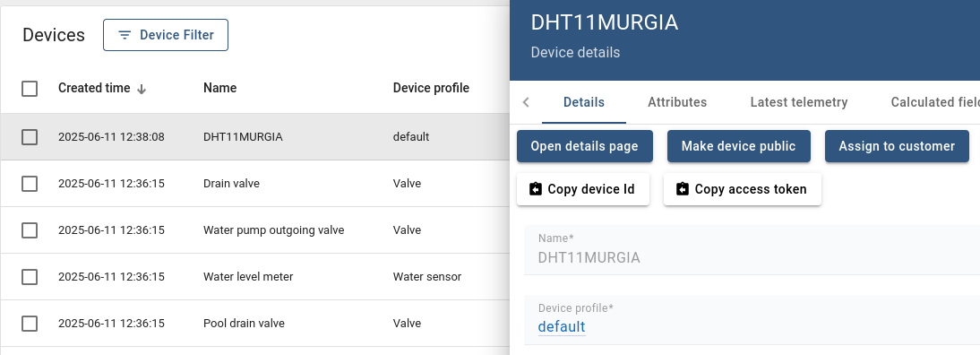The height and width of the screenshot is (355, 980).
Task: Open the Device Filter dropdown
Action: [166, 35]
